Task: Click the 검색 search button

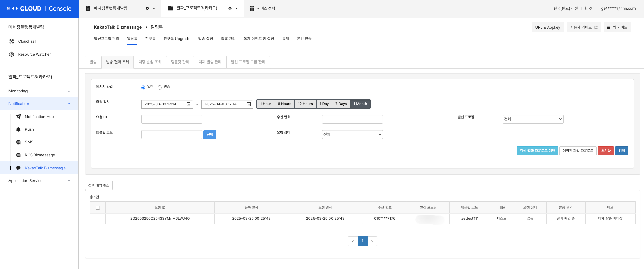Action: click(622, 151)
